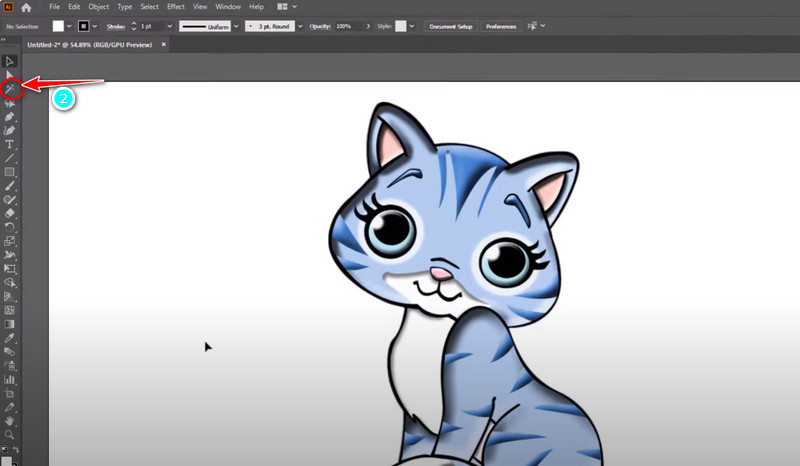Expand the stroke color dropdown arrow
The image size is (800, 466).
pos(94,26)
